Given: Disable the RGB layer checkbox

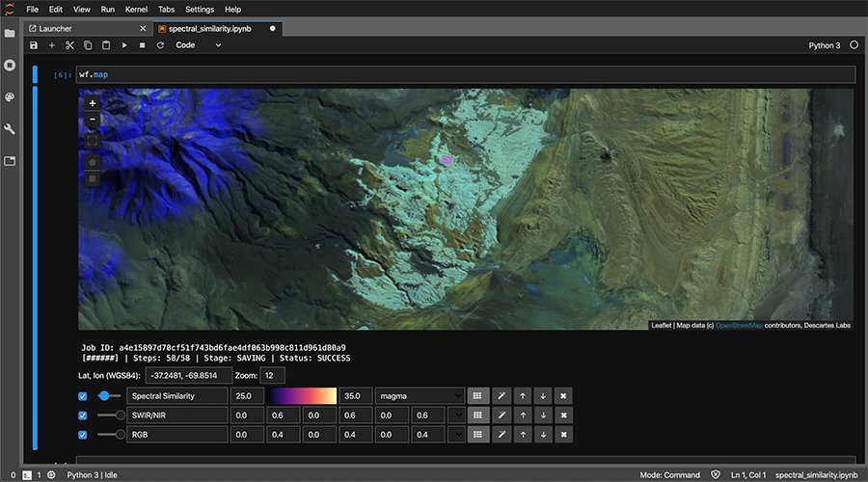Looking at the screenshot, I should 83,435.
